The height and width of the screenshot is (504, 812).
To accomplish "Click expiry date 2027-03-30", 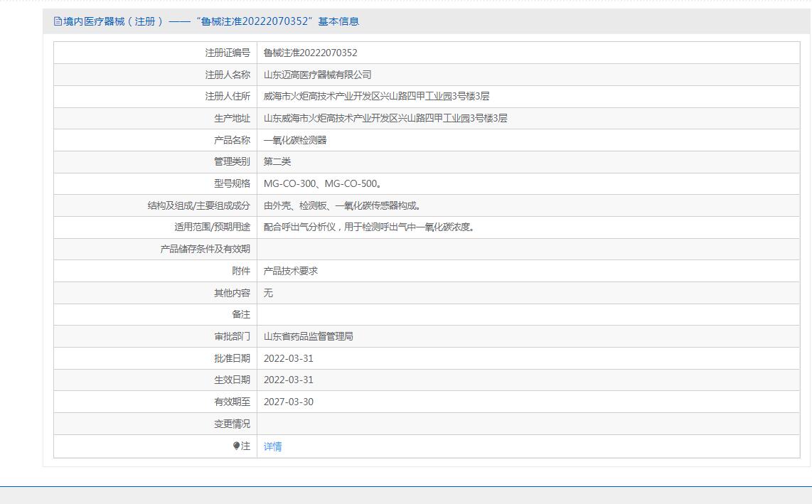I will pos(289,402).
